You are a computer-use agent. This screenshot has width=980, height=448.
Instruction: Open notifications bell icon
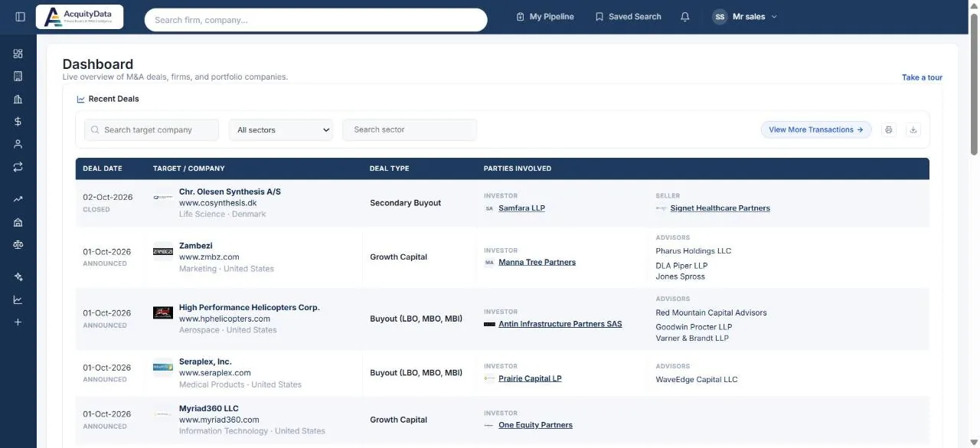click(x=685, y=17)
